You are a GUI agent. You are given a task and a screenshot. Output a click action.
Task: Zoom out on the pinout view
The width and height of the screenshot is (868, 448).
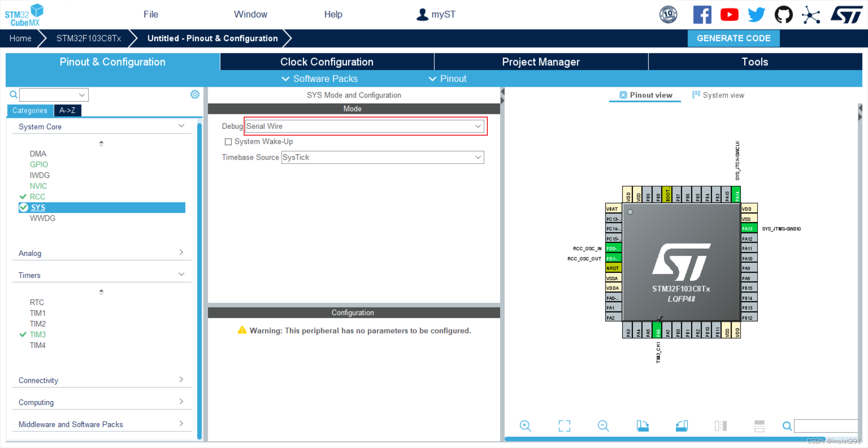pyautogui.click(x=603, y=425)
